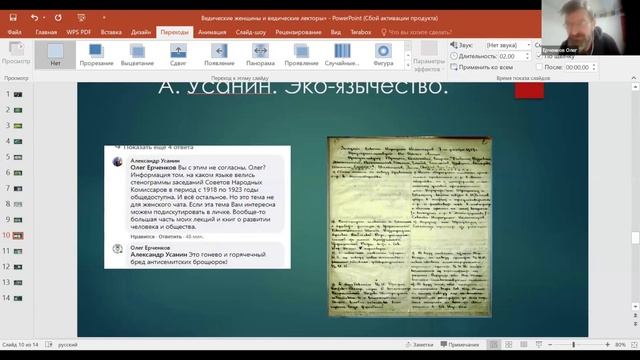
Task: Switch to the Вставка tab
Action: click(x=111, y=32)
